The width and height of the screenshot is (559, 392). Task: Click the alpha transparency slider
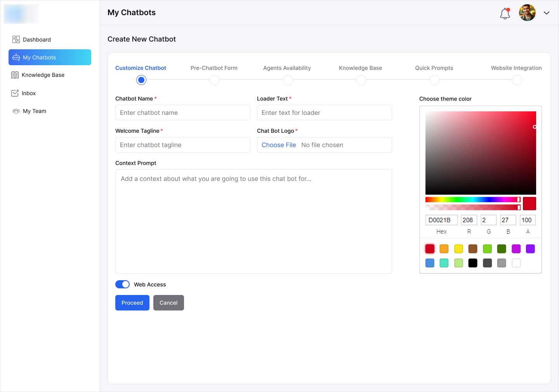(x=473, y=207)
